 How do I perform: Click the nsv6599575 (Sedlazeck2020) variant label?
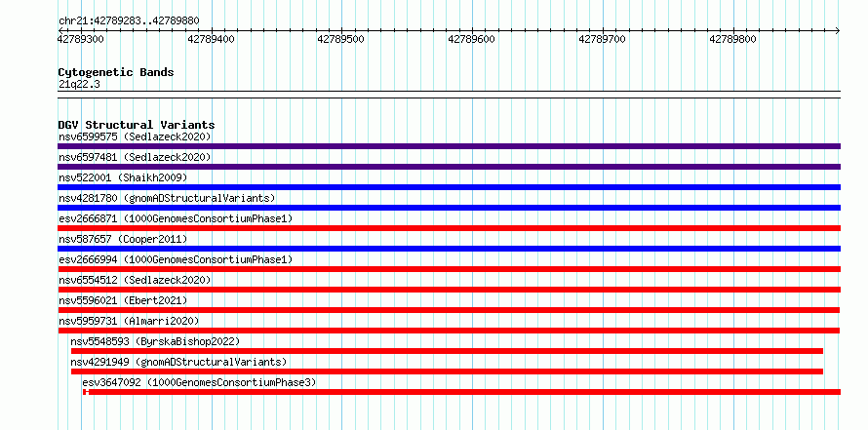(135, 137)
